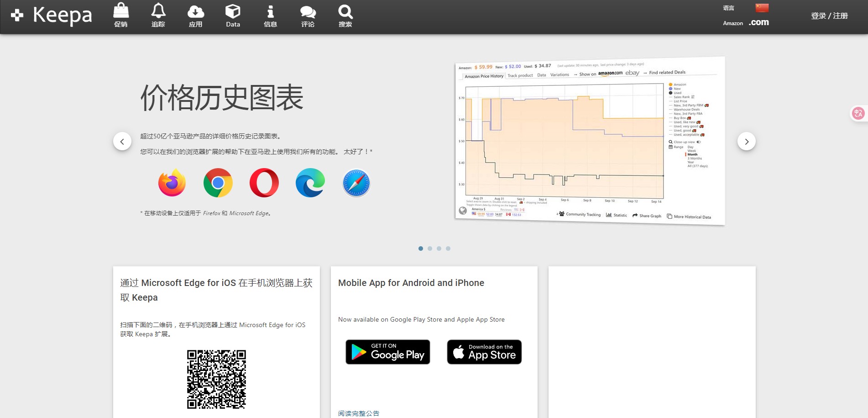The image size is (868, 418).
Task: Click the Chrome browser icon
Action: [x=218, y=183]
